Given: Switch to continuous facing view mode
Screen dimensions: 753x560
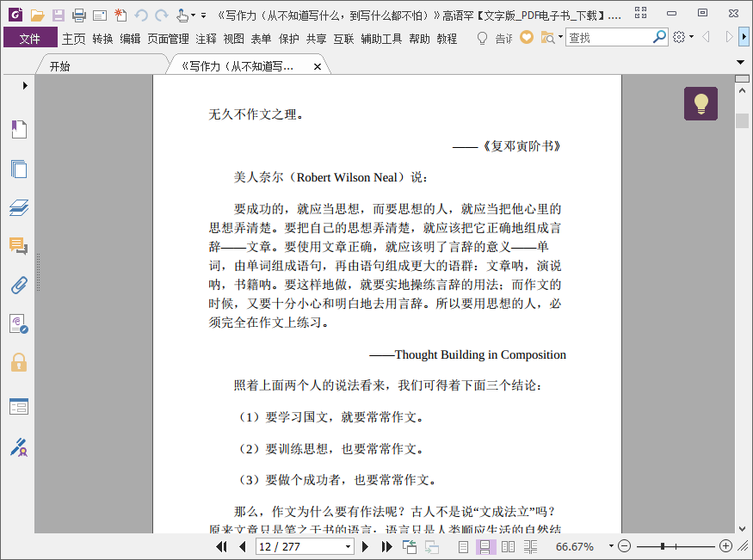Looking at the screenshot, I should [530, 546].
